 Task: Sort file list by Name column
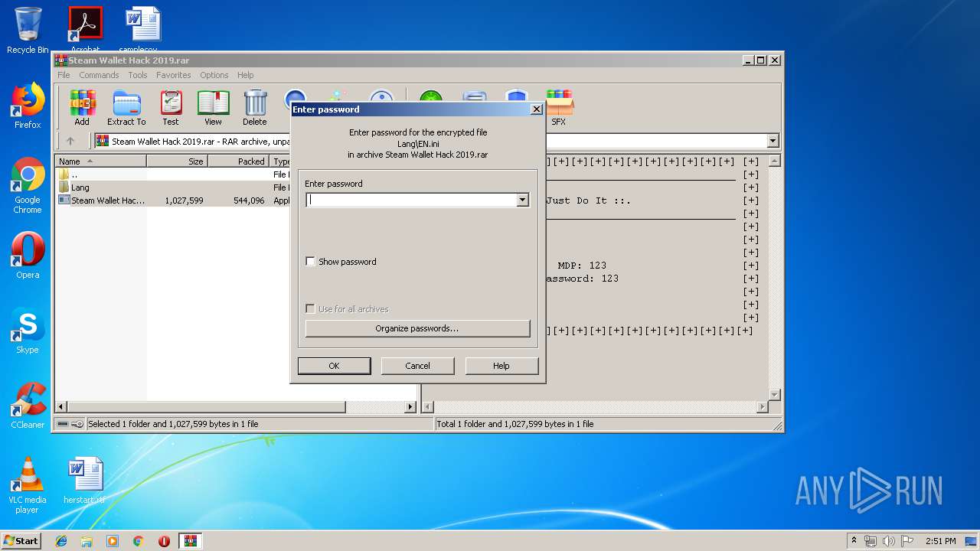coord(101,161)
